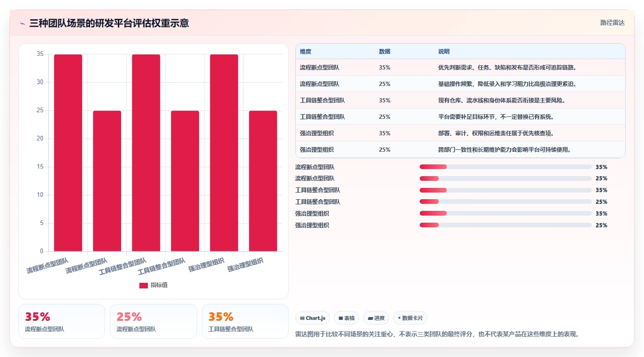Open the red 35% 流程断点型团队 data card
The width and height of the screenshot is (644, 357).
(61, 321)
